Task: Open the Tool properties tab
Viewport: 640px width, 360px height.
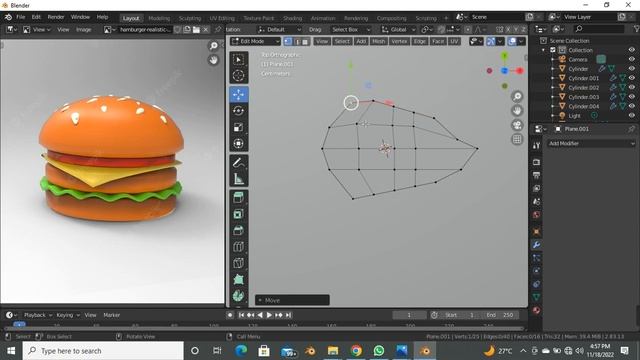Action: pos(536,145)
